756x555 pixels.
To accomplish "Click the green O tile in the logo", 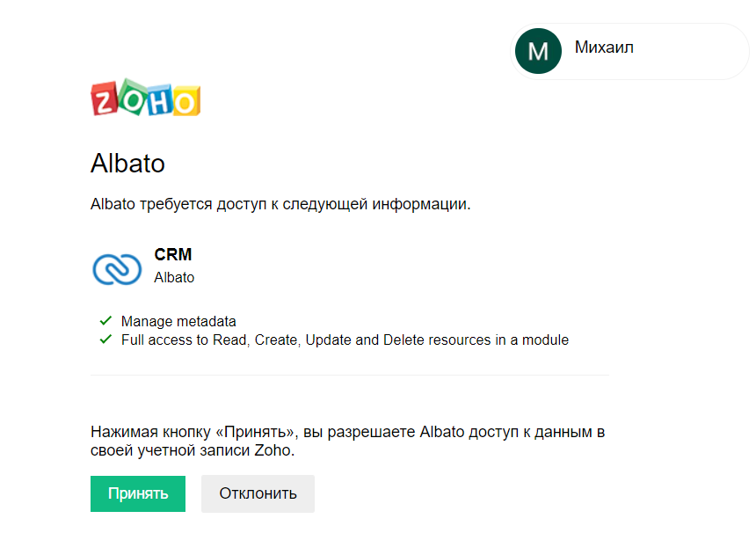I will point(132,99).
